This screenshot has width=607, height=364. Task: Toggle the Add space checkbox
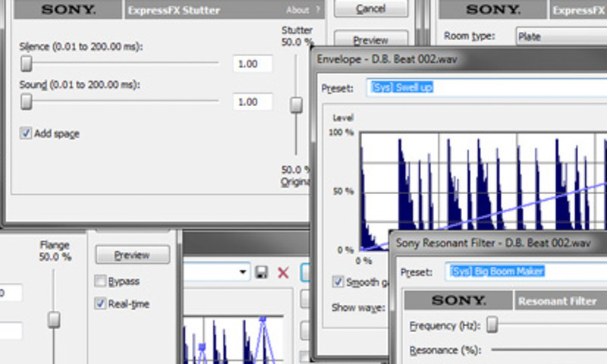coord(26,133)
